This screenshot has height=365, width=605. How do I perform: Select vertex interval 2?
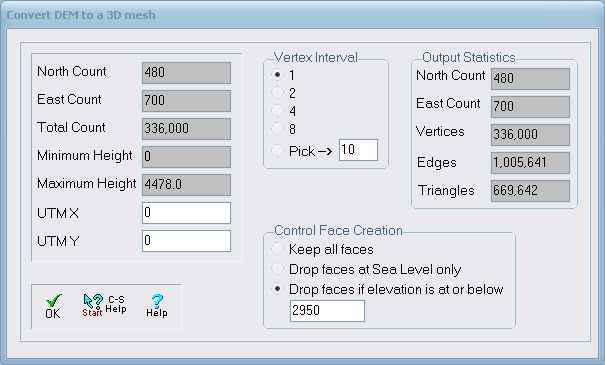click(277, 93)
